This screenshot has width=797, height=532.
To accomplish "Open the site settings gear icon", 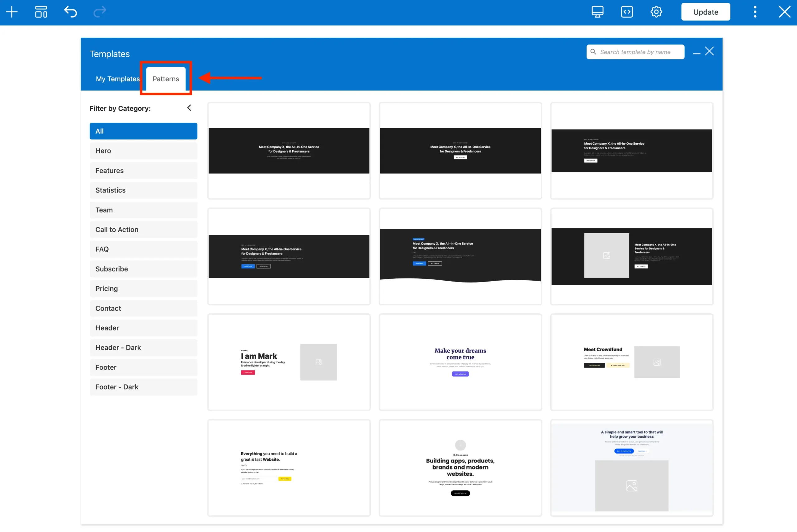I will [x=656, y=12].
